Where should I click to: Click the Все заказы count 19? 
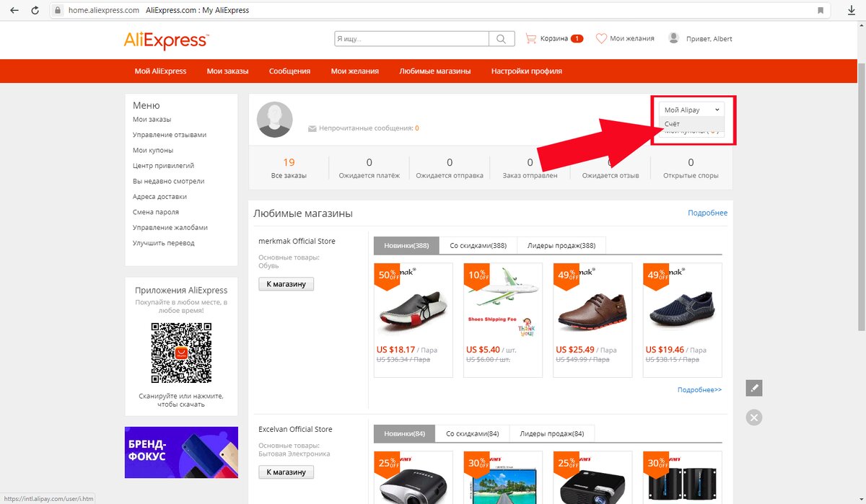pyautogui.click(x=289, y=163)
